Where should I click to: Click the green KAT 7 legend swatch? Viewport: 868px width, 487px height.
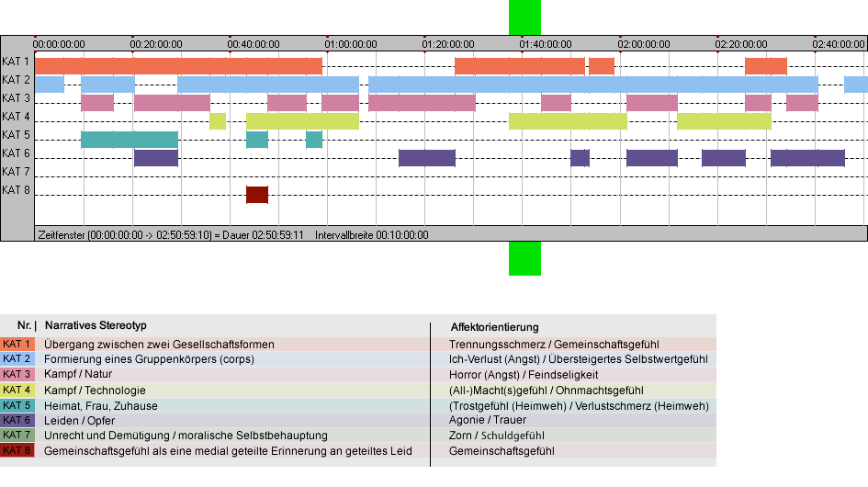17,435
